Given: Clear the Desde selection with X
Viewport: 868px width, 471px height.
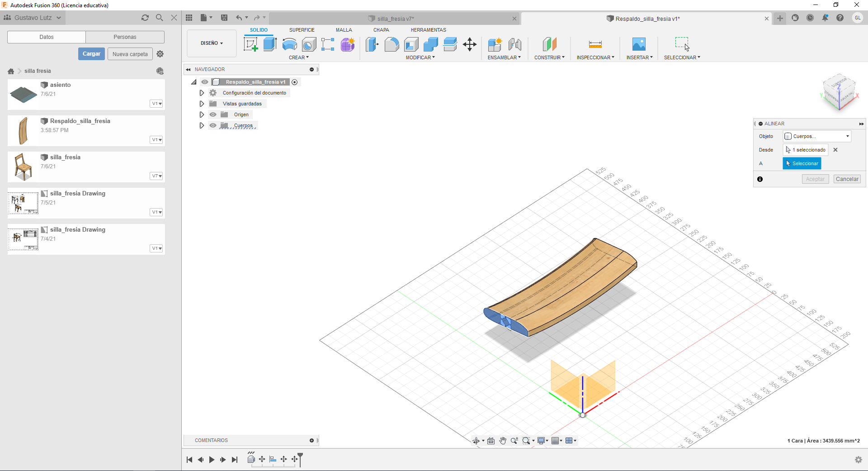Looking at the screenshot, I should (835, 150).
